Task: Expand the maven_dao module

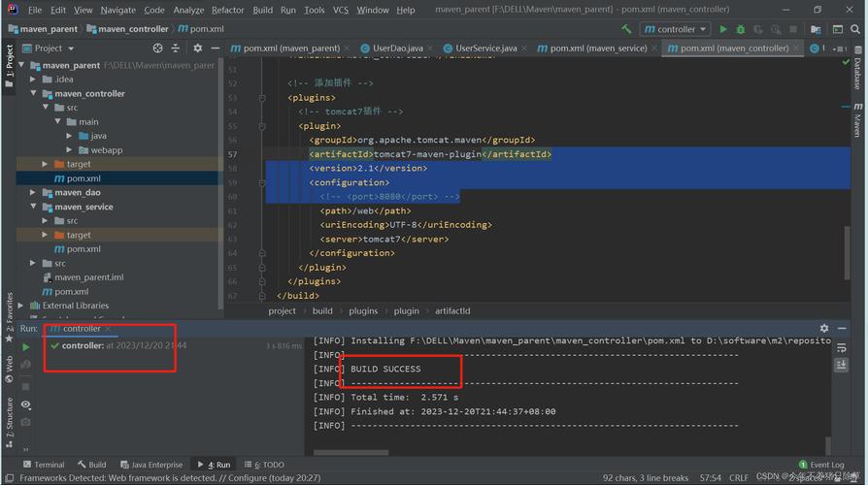Action: [33, 192]
